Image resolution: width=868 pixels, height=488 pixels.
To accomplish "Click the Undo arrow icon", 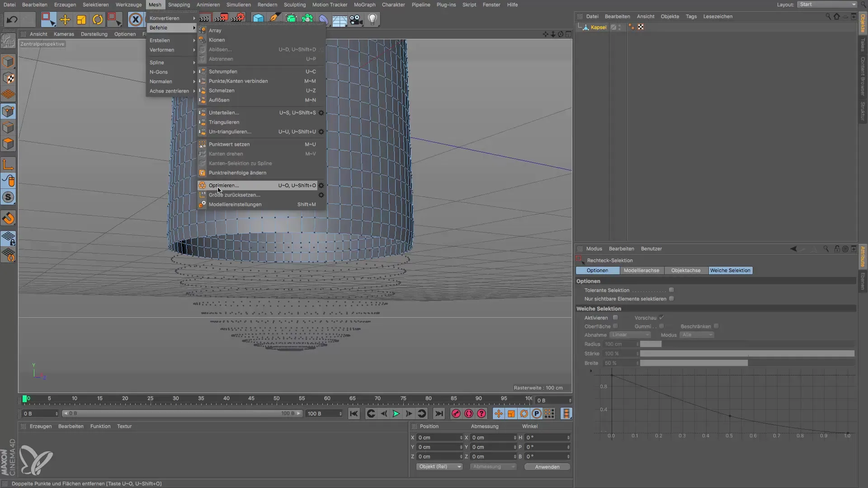I will 12,19.
